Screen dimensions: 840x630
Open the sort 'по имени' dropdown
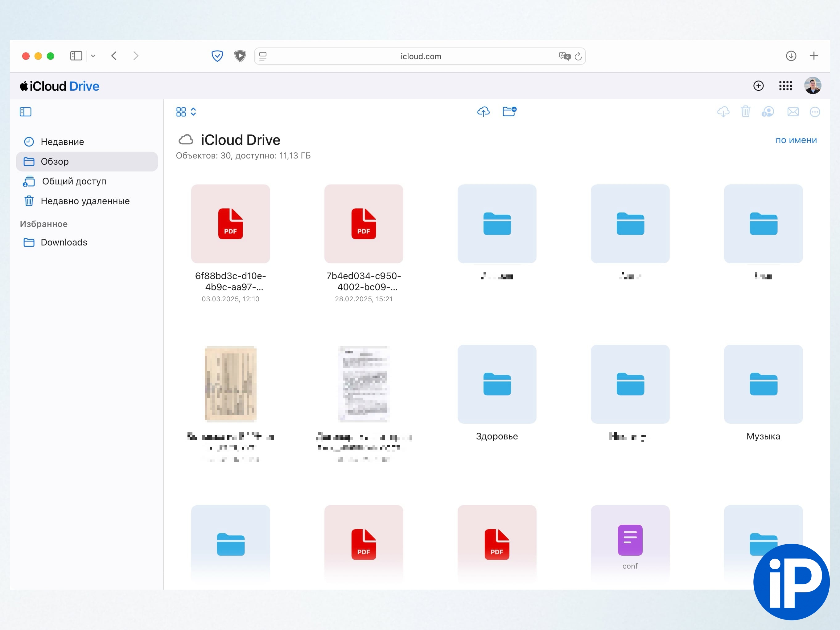pyautogui.click(x=796, y=140)
